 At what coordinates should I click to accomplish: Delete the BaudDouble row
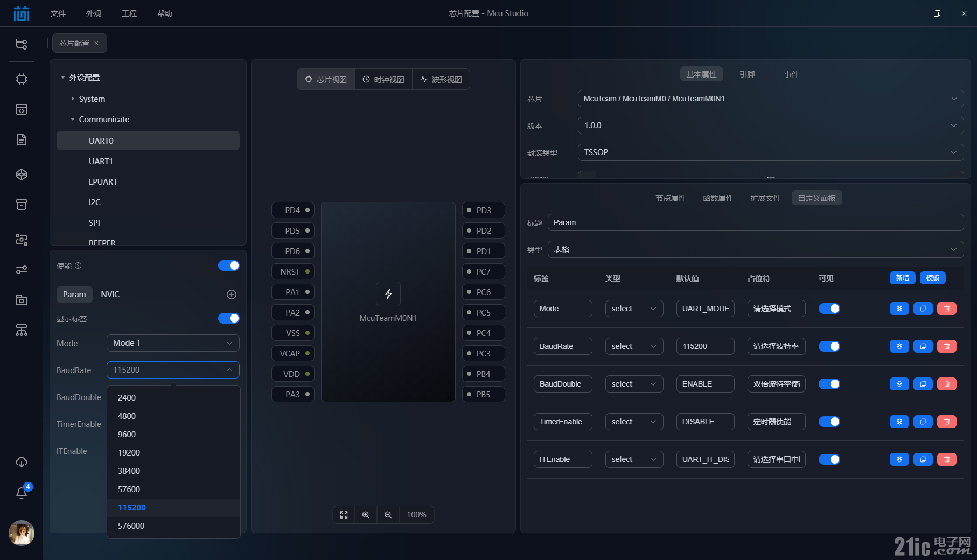946,384
